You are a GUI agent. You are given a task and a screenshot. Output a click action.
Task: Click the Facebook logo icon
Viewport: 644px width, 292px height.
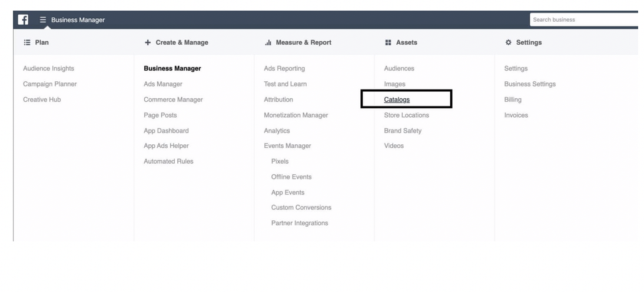tap(23, 19)
